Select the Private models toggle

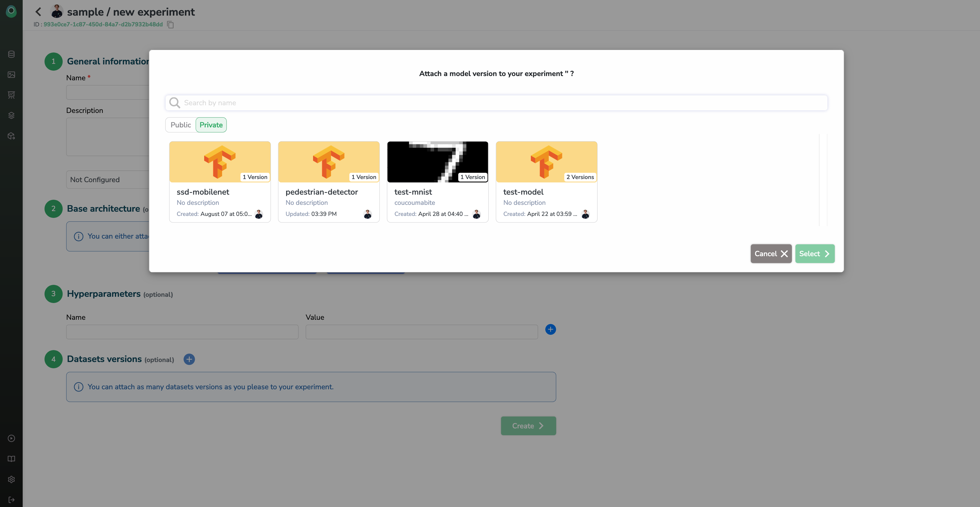click(211, 125)
